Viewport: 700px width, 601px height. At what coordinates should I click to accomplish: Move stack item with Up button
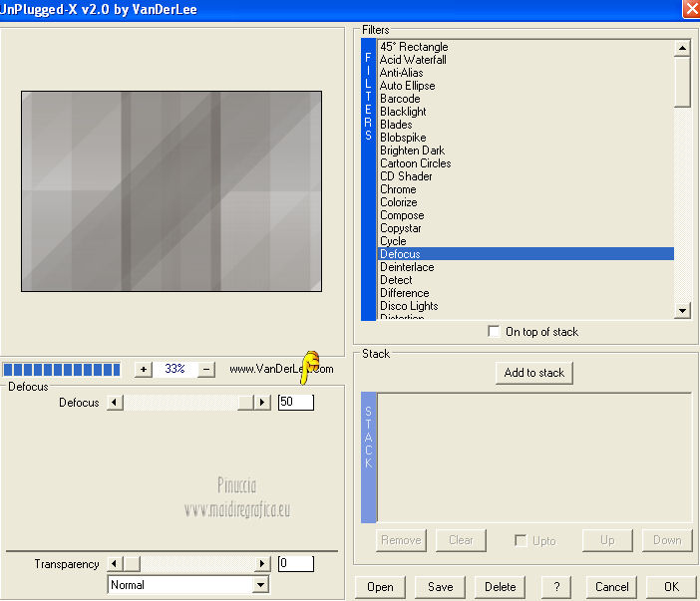pos(607,540)
